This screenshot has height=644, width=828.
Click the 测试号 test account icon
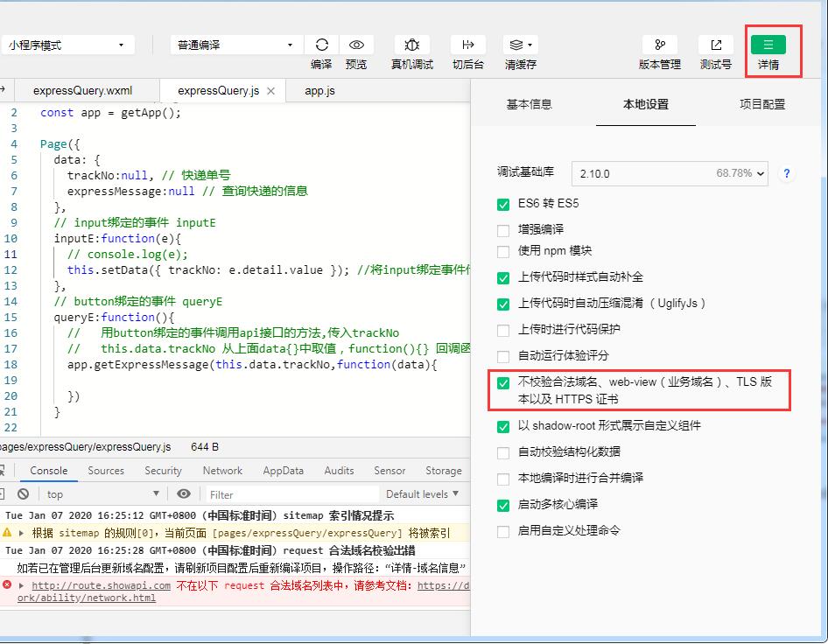point(715,45)
